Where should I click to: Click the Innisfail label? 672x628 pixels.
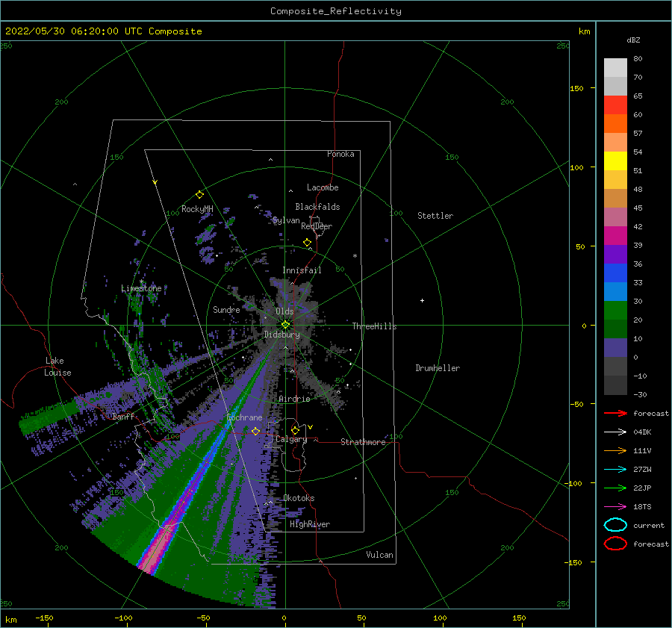point(302,270)
